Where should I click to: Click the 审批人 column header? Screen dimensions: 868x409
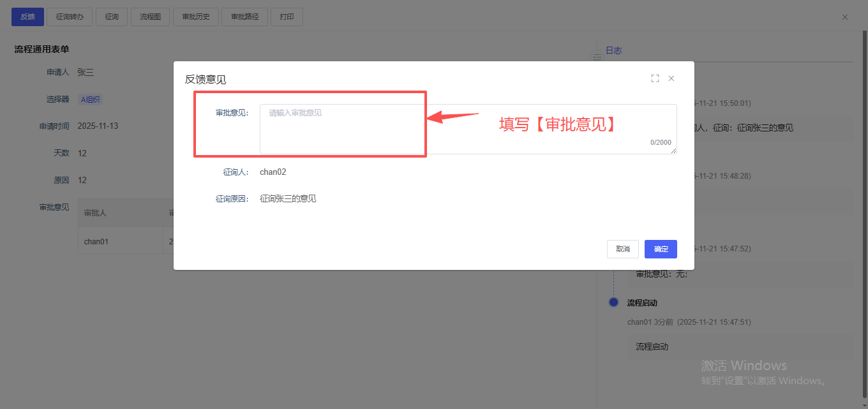pos(95,213)
